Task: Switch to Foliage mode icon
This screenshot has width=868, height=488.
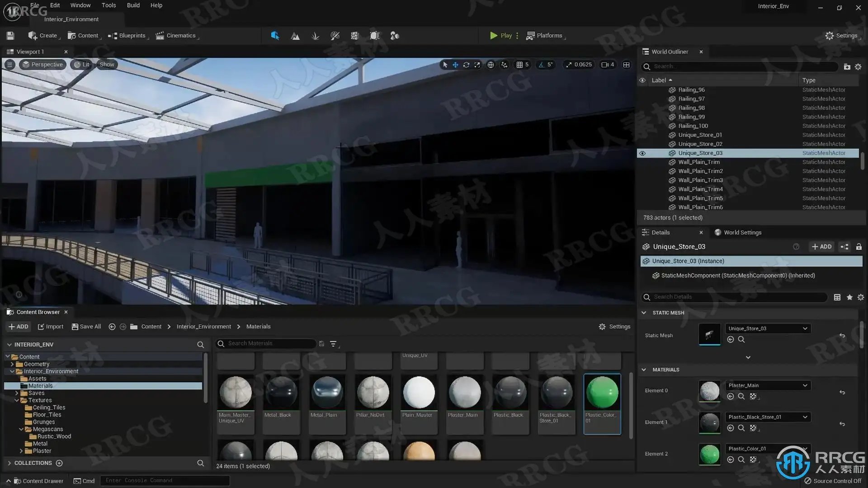Action: tap(316, 36)
